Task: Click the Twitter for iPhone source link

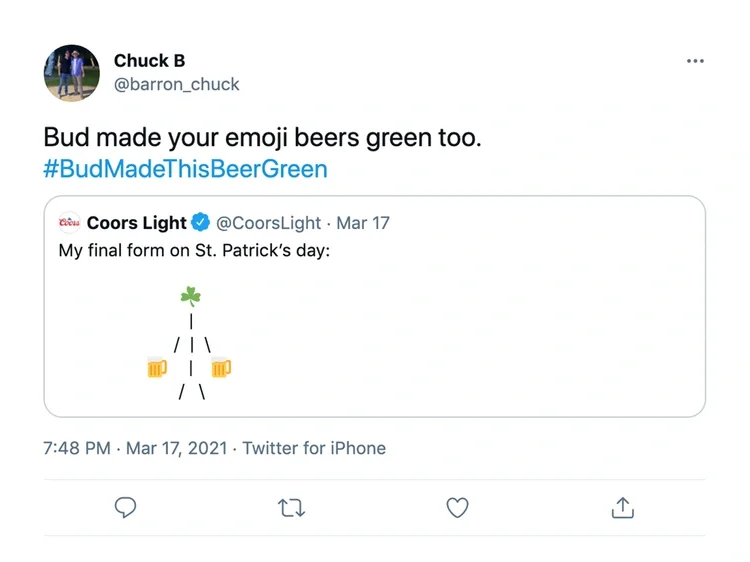Action: click(314, 448)
